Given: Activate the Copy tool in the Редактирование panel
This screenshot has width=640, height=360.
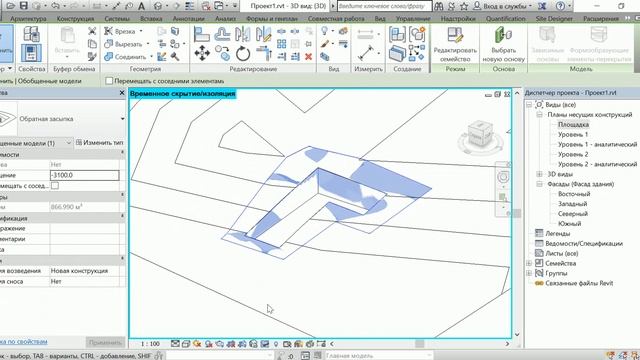Looking at the screenshot, I should pyautogui.click(x=222, y=53).
